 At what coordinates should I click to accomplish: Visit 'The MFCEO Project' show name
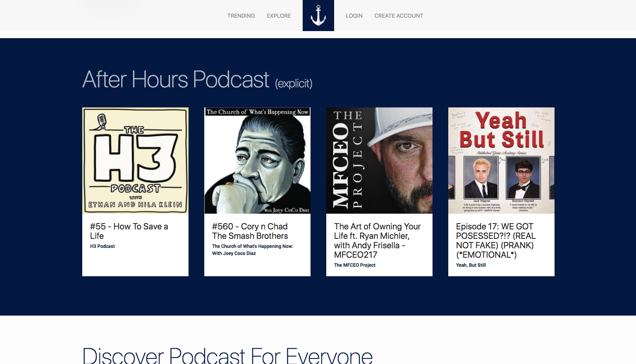[355, 265]
